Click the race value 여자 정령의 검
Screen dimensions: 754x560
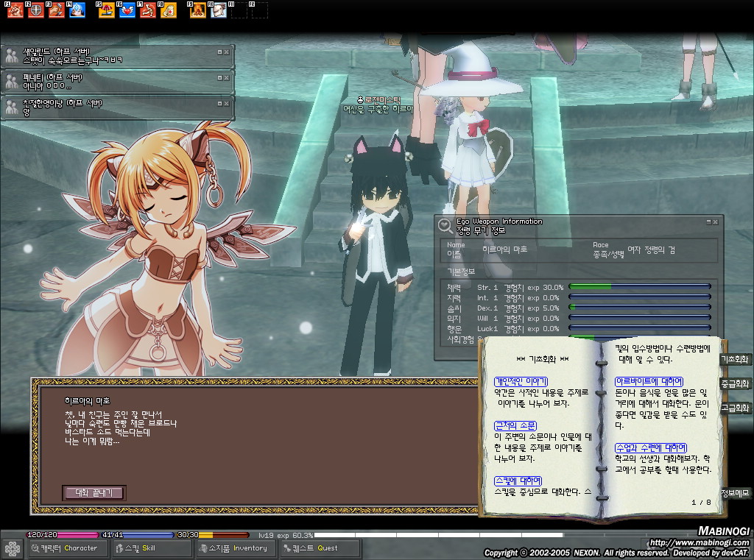point(651,249)
